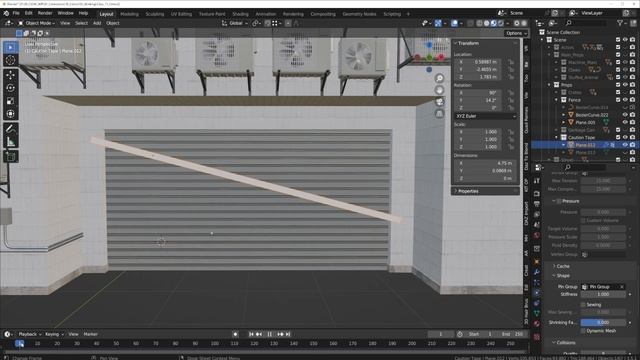Expand the Properties panel in sidebar
Screen dimensions: 640x360
tap(468, 191)
